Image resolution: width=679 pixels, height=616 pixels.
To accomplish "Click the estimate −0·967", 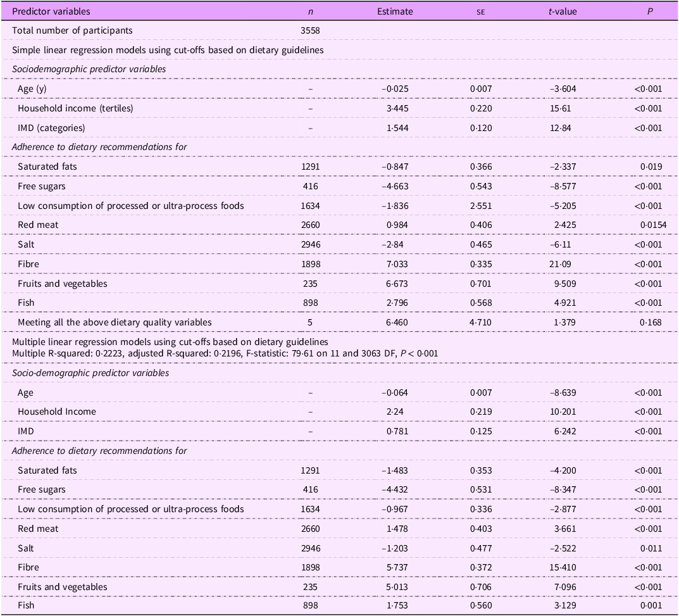I will click(395, 509).
